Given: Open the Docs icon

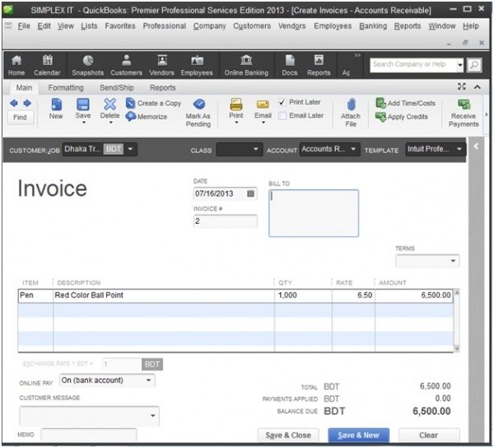Looking at the screenshot, I should 290,65.
